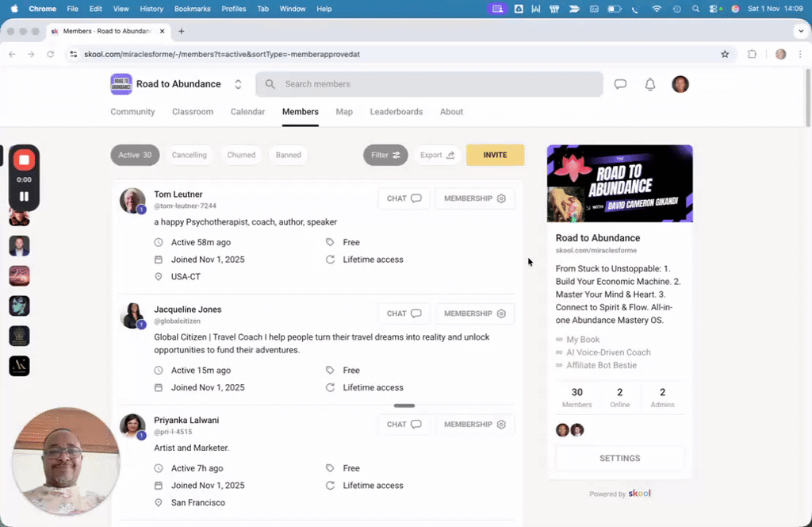812x527 pixels.
Task: Expand the community switcher arrows
Action: point(238,84)
